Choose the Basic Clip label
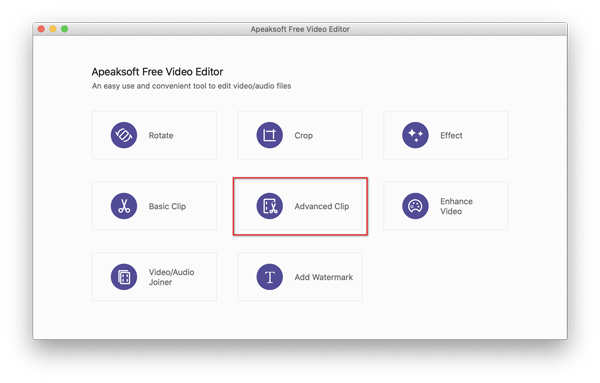This screenshot has width=600, height=383. [167, 206]
